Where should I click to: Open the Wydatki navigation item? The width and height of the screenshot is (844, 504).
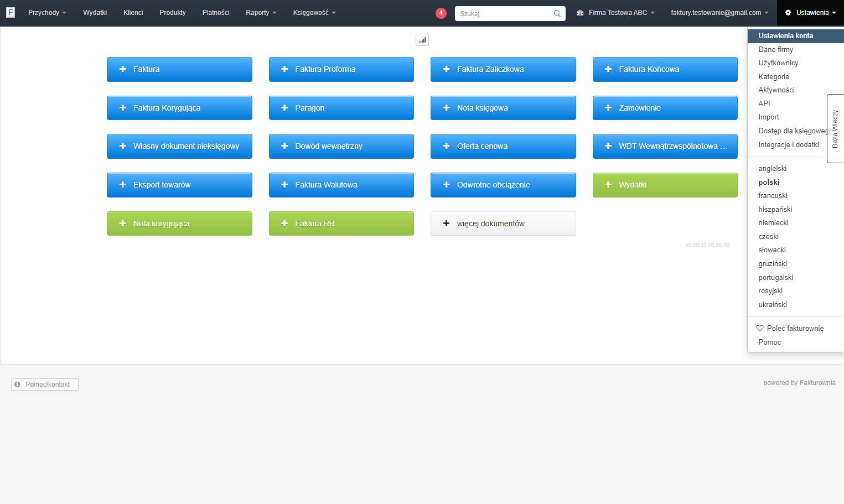click(x=95, y=13)
